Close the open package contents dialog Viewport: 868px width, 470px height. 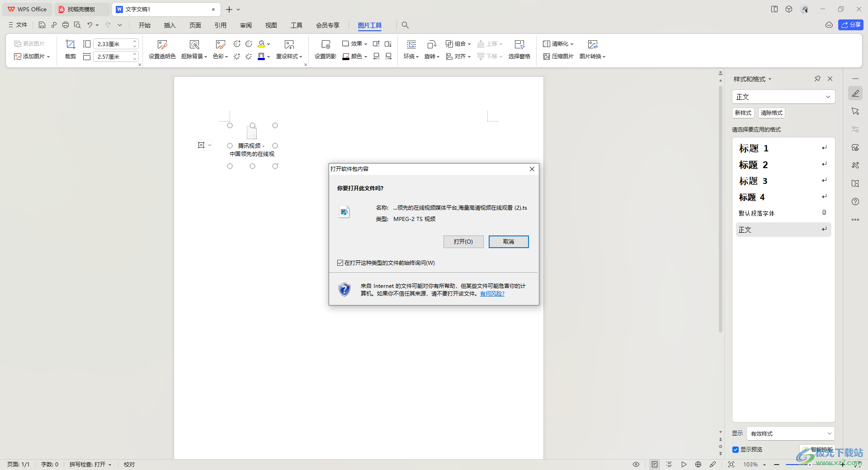532,169
